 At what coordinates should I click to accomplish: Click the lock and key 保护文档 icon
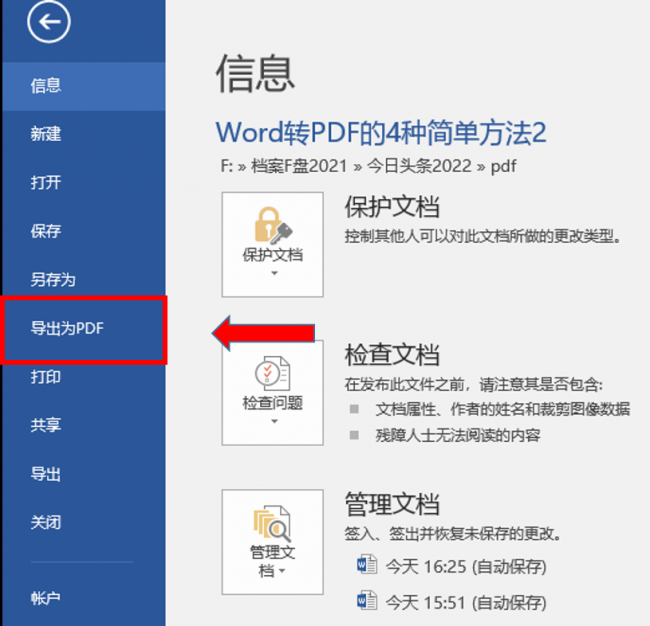coord(273,225)
